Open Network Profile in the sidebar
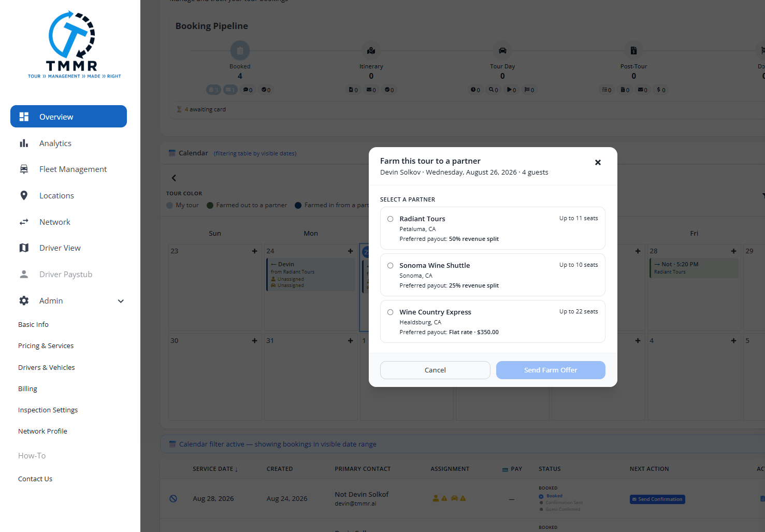 [x=42, y=431]
